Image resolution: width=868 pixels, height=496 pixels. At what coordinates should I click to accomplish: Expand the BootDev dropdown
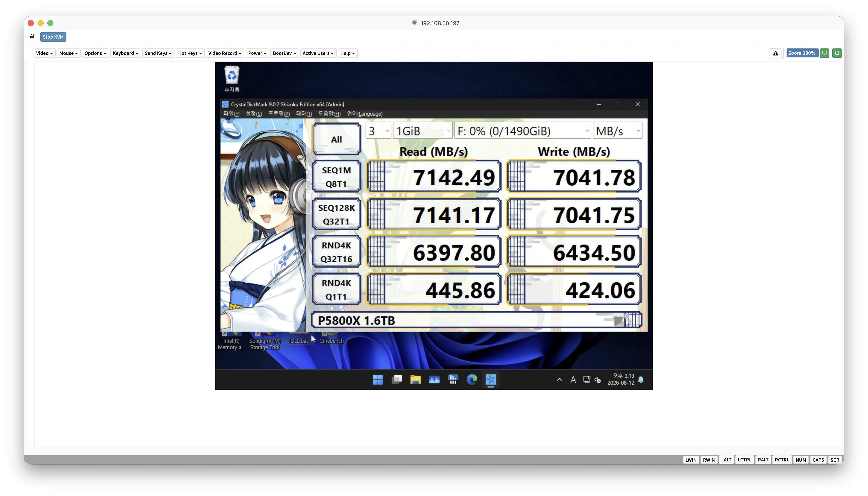pos(284,53)
